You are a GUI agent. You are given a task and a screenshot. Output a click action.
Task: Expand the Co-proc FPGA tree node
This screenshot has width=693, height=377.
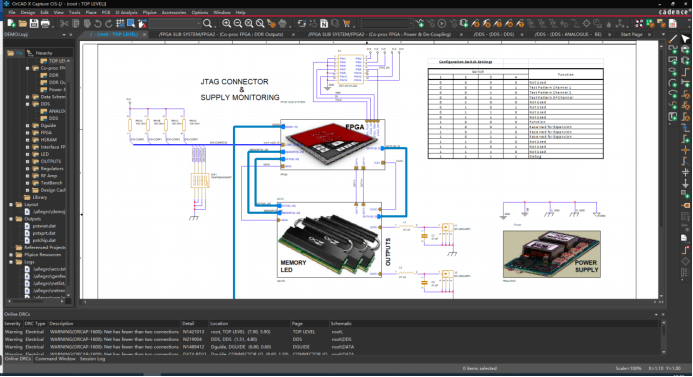pos(27,69)
